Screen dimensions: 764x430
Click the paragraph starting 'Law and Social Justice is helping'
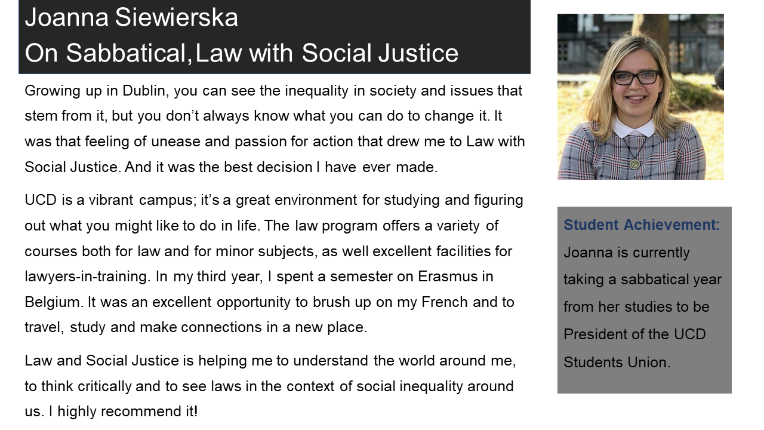click(270, 386)
